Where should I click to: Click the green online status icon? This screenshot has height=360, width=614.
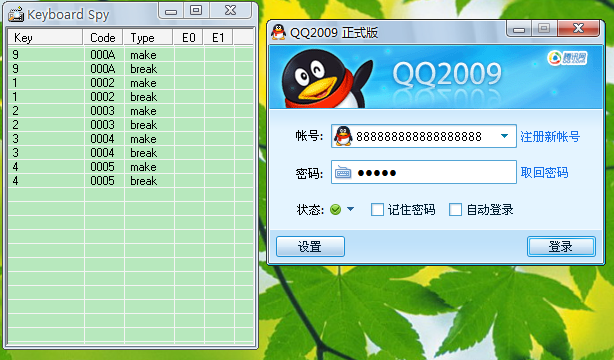pyautogui.click(x=335, y=210)
